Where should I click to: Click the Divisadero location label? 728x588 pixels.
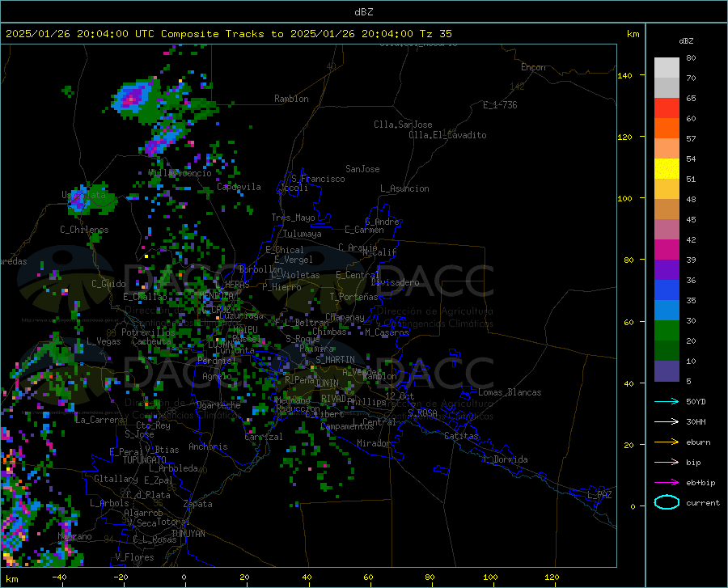point(395,282)
